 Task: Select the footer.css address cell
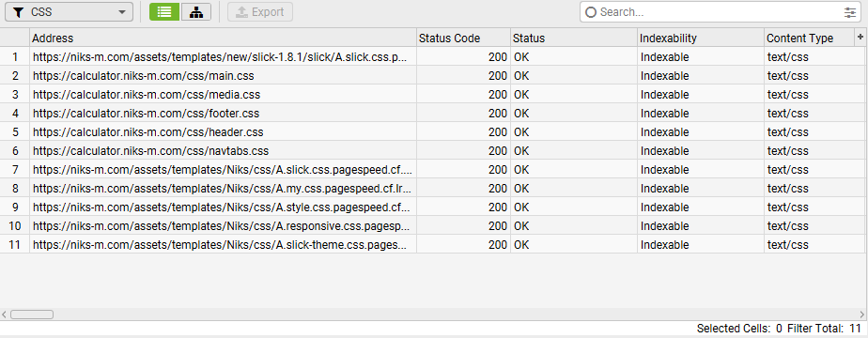click(223, 114)
